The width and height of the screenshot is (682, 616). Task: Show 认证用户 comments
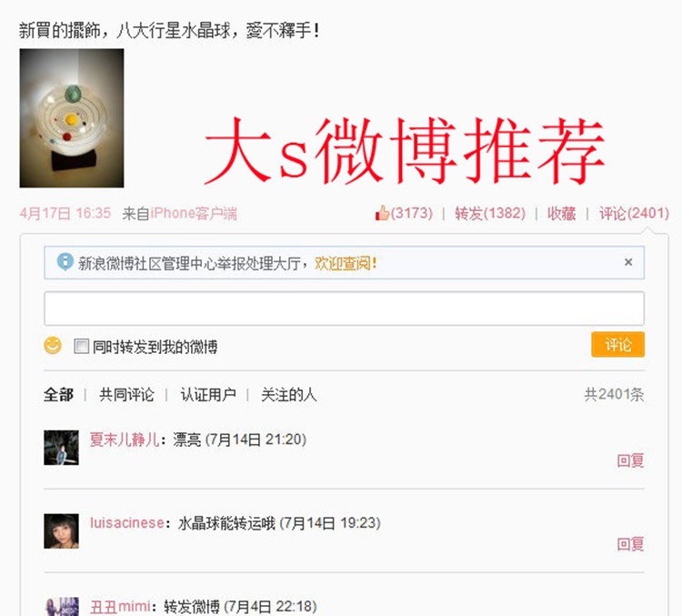click(x=208, y=395)
